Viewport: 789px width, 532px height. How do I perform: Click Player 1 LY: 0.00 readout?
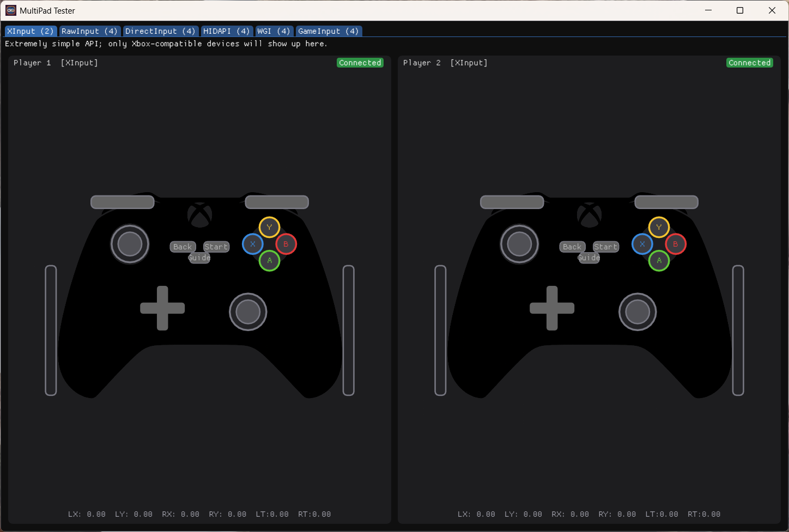tap(134, 514)
